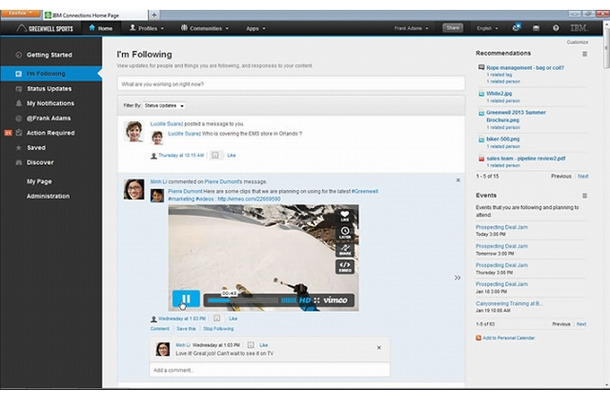Screen dimensions: 610x400
Task: Open the Customize link
Action: coord(577,42)
